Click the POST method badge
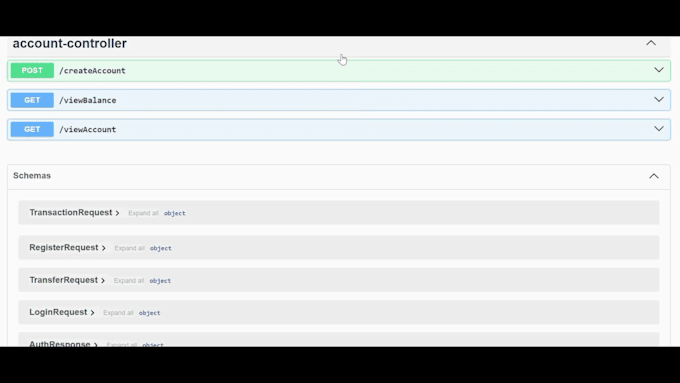This screenshot has height=383, width=680. coord(32,70)
